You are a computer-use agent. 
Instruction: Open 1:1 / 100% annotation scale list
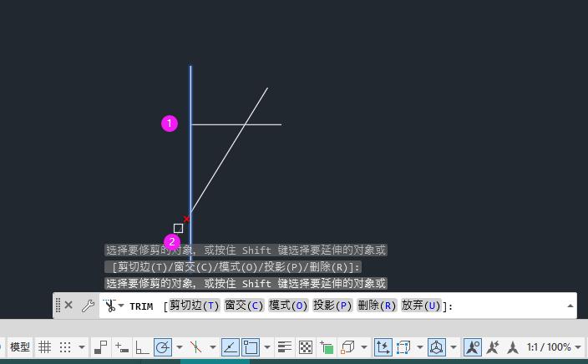(x=554, y=347)
